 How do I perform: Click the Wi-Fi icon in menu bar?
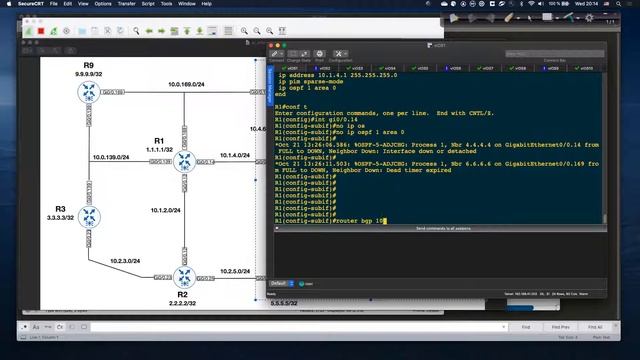531,4
